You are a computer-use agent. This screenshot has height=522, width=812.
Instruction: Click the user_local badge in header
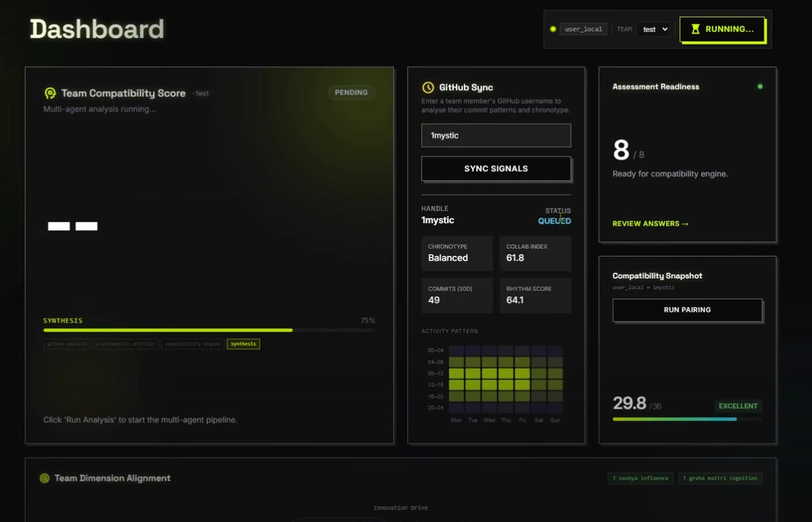coord(583,29)
